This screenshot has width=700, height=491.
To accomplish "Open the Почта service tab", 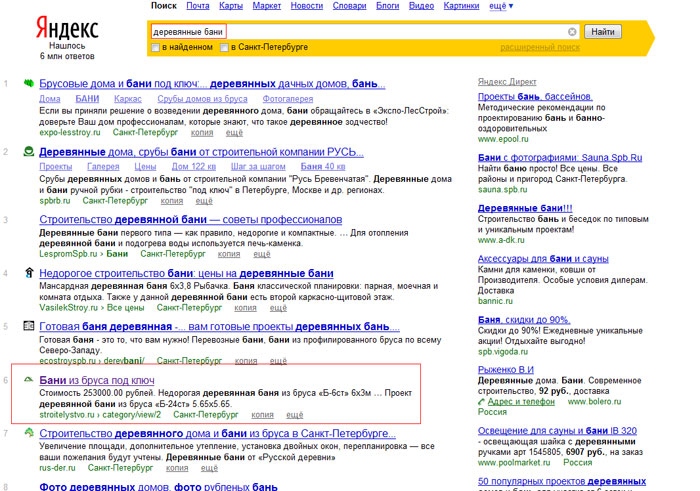I will coord(198,6).
